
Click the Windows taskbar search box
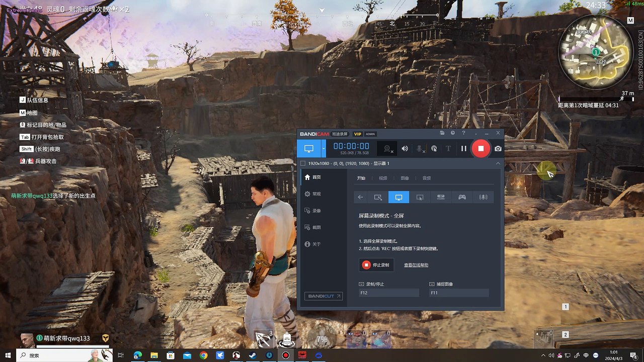(64, 355)
